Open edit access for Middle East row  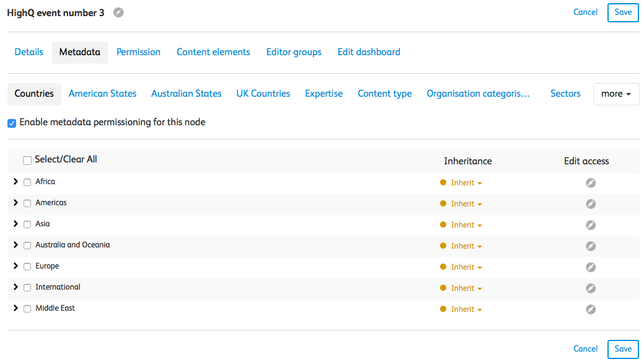[x=591, y=309]
